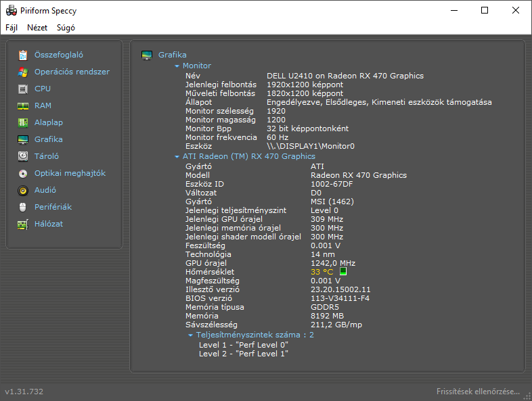Switch to the CPU section
532x401 pixels.
[x=43, y=89]
